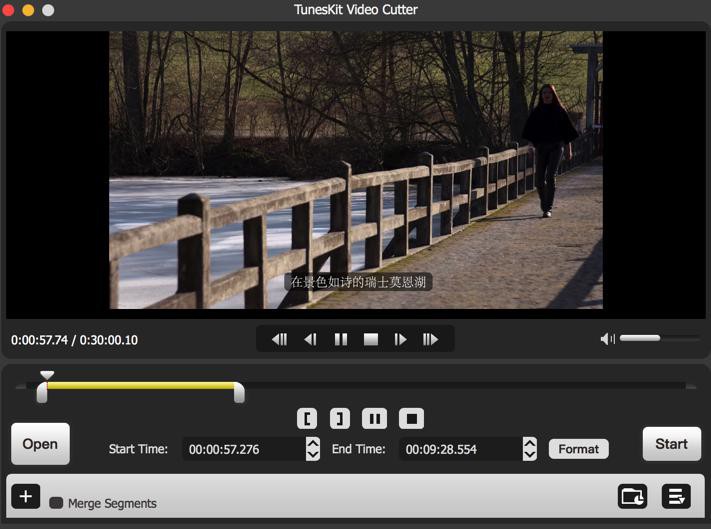
Task: Stop segment preview below the timeline
Action: [x=411, y=418]
